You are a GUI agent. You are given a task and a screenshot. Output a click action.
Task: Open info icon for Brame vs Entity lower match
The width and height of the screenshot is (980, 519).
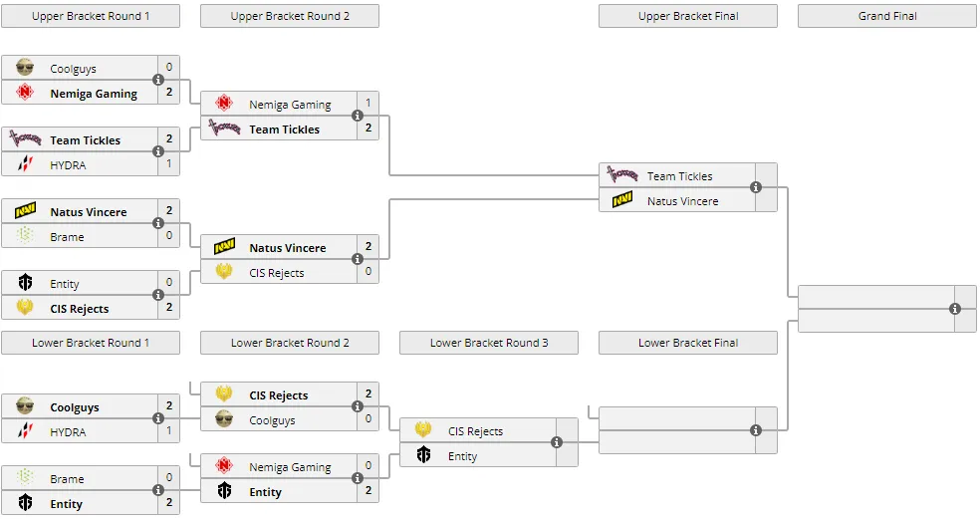click(158, 491)
